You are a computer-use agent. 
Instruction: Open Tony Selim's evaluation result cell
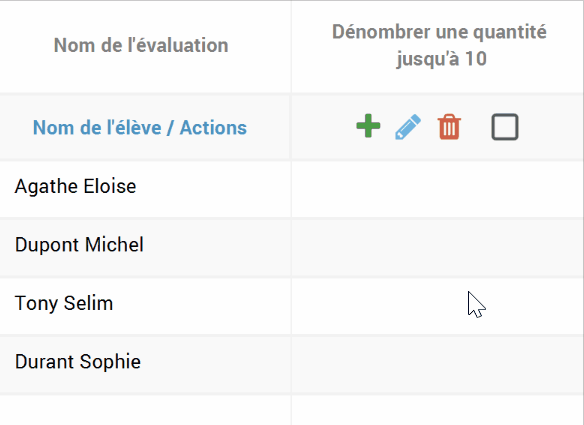[x=437, y=306]
